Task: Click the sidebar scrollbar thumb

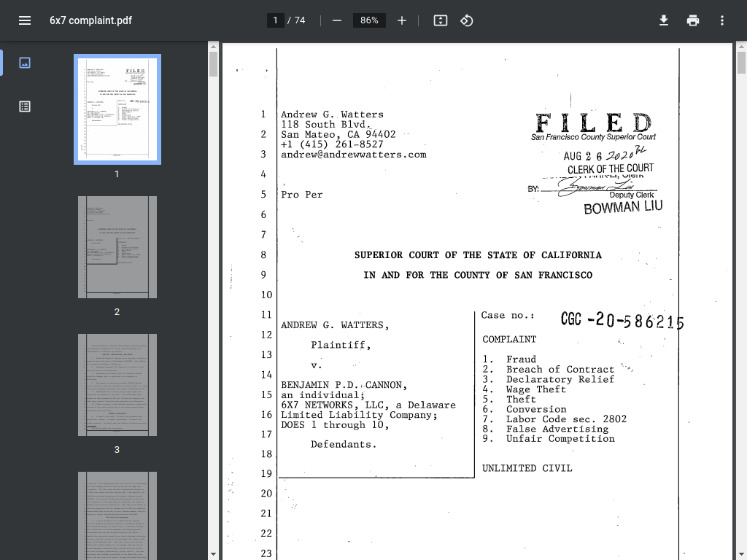Action: click(213, 64)
